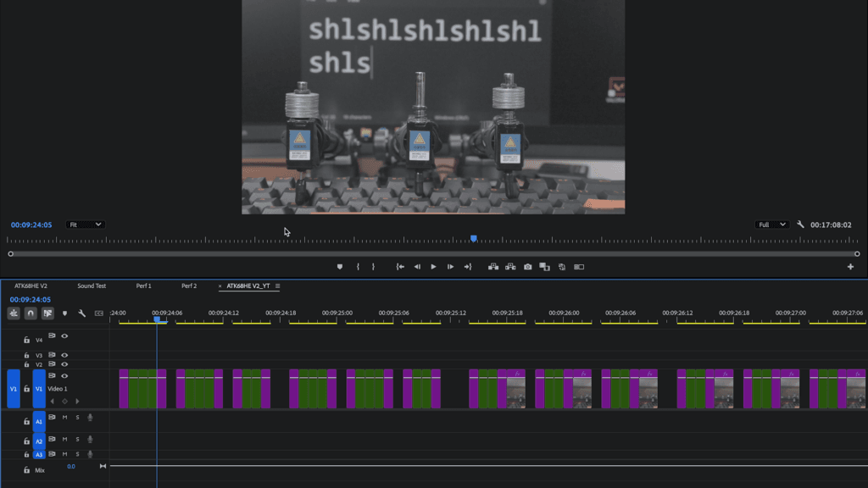Screen dimensions: 868x488
Task: Solo audio track A3
Action: tap(77, 454)
